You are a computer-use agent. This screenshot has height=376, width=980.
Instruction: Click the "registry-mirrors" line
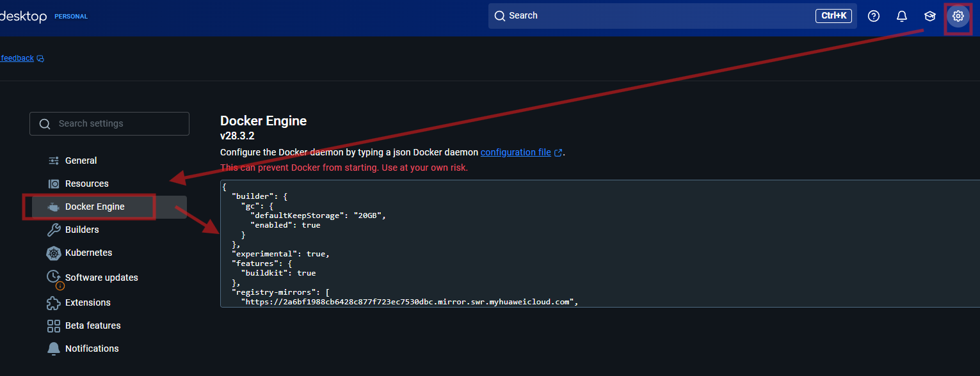[x=280, y=292]
